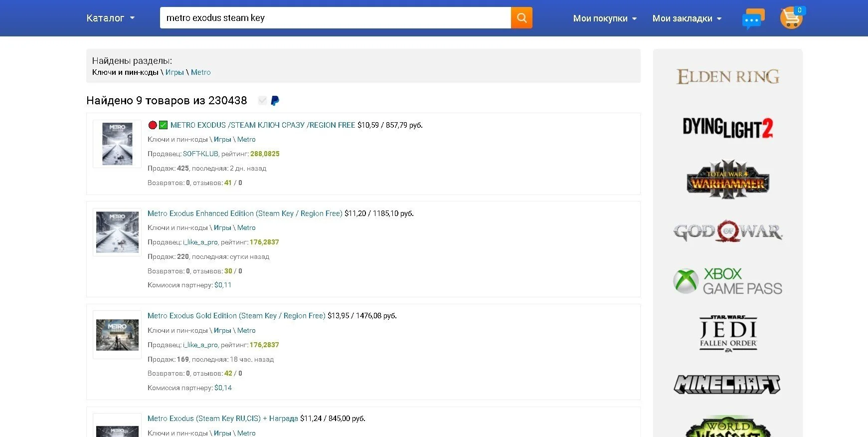Click the Enhanced Edition cover thumbnail
The height and width of the screenshot is (437, 868).
click(117, 232)
